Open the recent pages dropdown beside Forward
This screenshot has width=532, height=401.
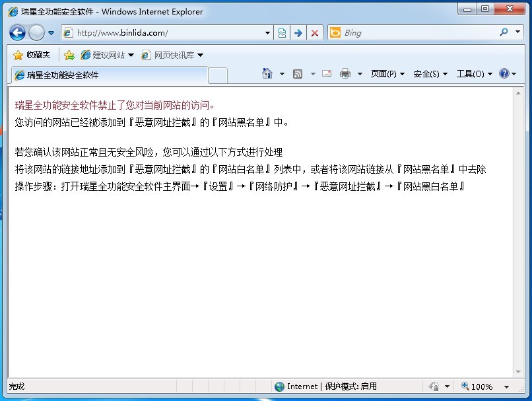pos(51,33)
